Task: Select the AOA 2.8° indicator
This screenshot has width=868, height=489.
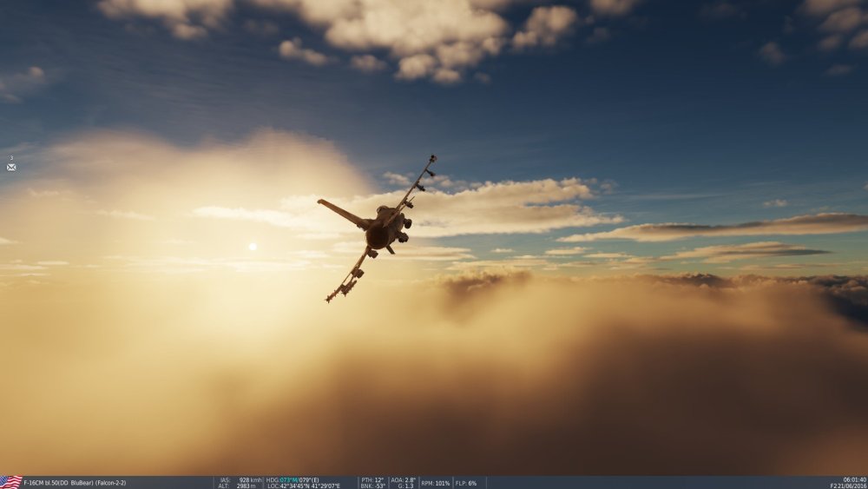Action: pyautogui.click(x=404, y=479)
